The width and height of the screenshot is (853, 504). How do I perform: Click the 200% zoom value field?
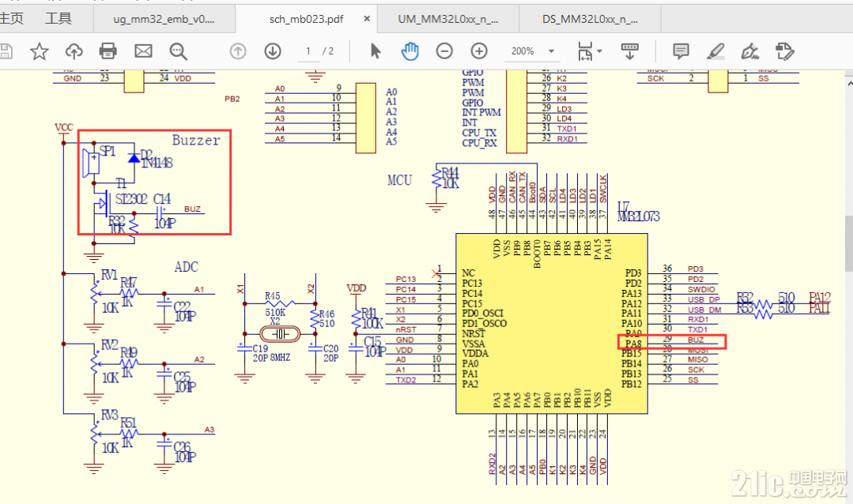(523, 51)
